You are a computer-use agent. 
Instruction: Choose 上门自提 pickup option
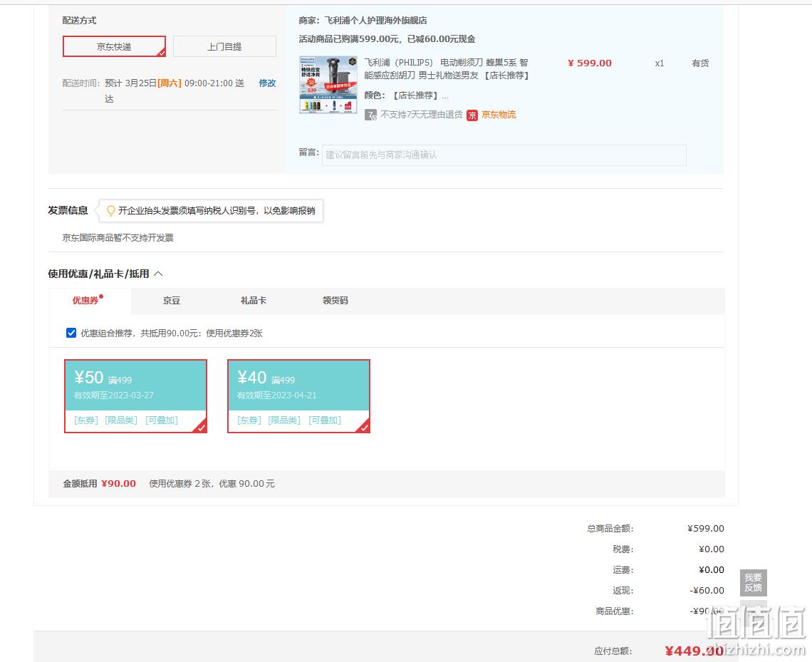[224, 46]
